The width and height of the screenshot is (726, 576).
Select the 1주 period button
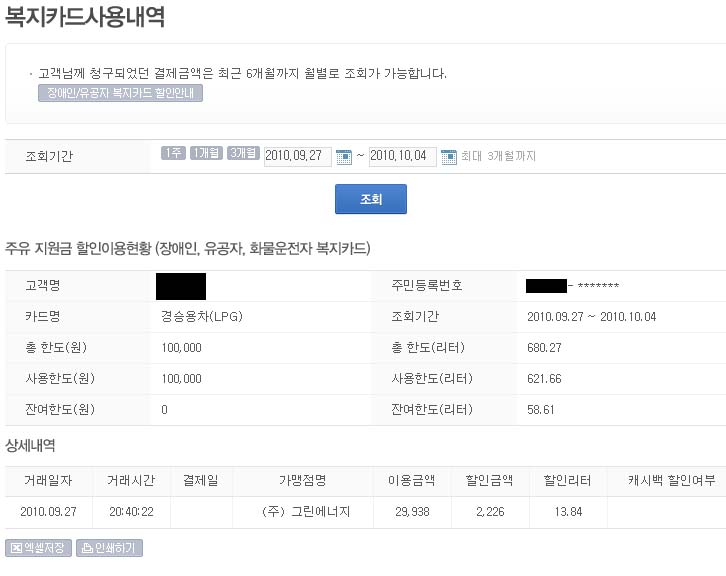[174, 153]
